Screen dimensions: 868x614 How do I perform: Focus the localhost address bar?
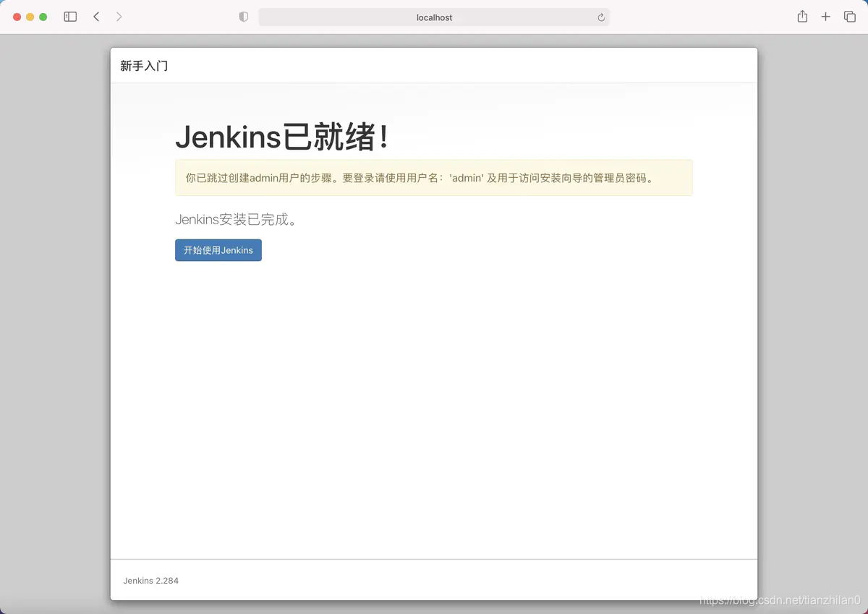[434, 17]
